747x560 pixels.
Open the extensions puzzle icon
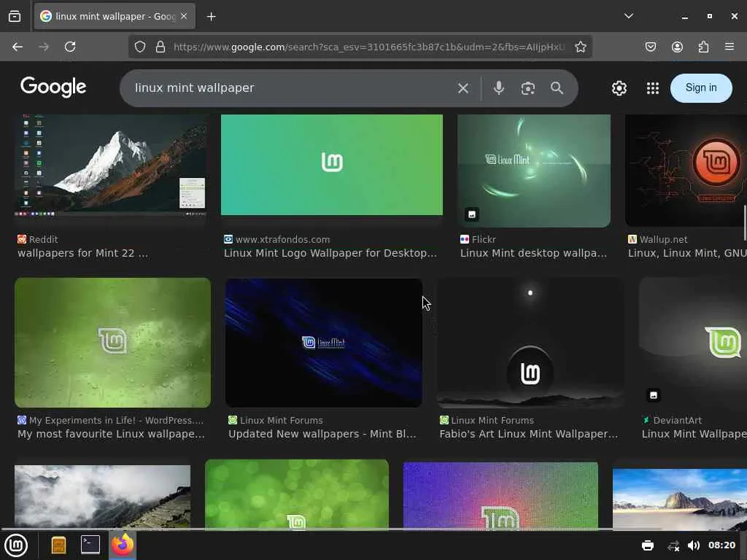703,47
